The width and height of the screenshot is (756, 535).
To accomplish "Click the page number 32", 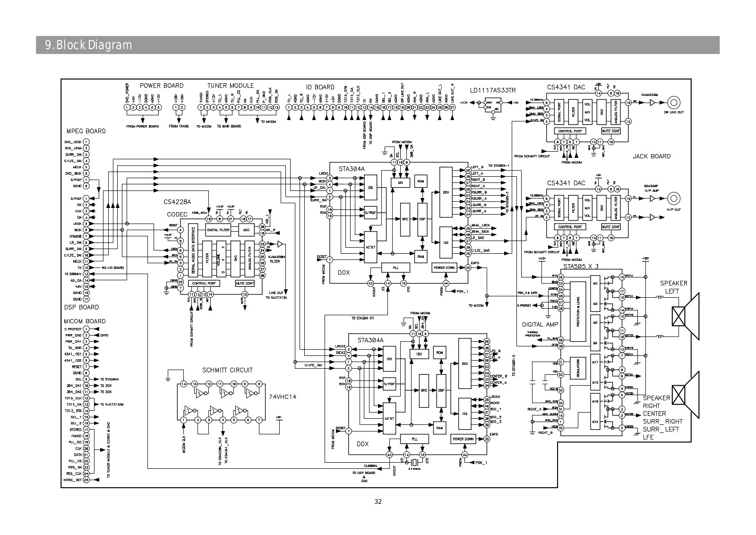I will [x=378, y=502].
